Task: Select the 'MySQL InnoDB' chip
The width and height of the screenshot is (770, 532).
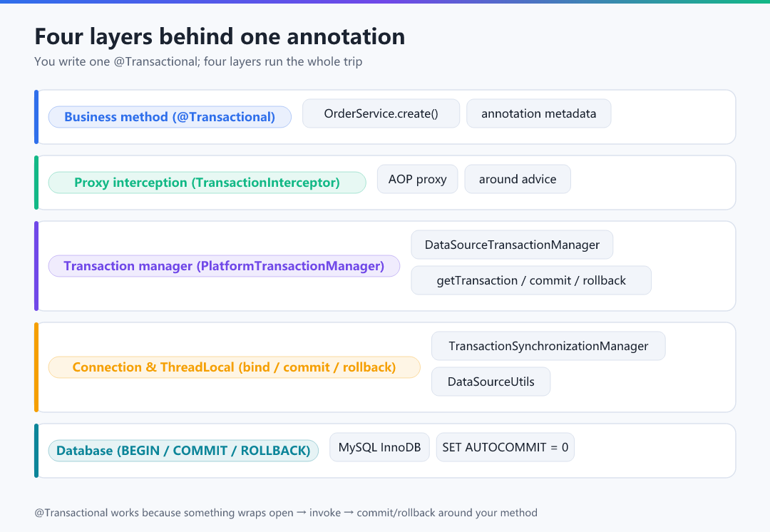Action: [x=379, y=448]
